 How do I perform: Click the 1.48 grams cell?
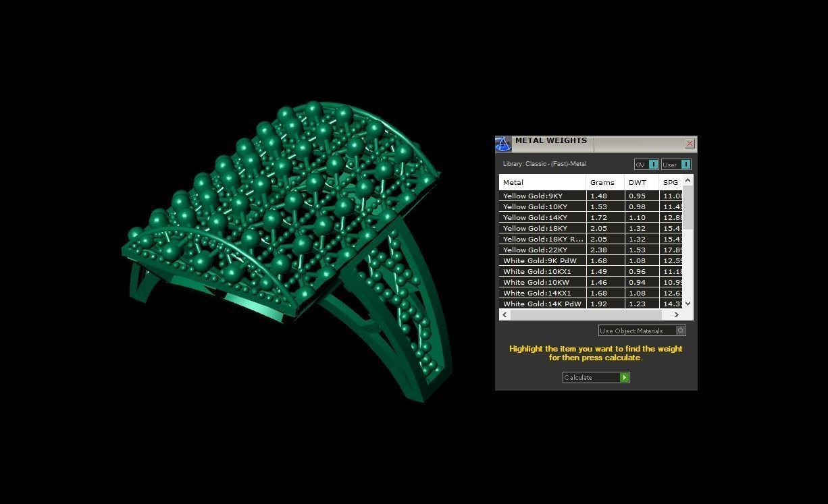pyautogui.click(x=605, y=196)
